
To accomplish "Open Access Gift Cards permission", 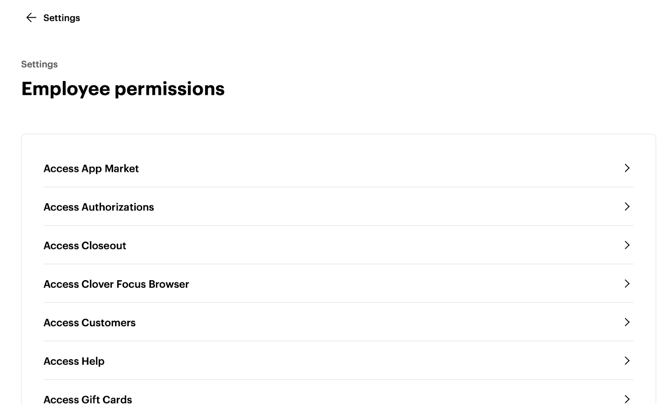I will pyautogui.click(x=88, y=399).
